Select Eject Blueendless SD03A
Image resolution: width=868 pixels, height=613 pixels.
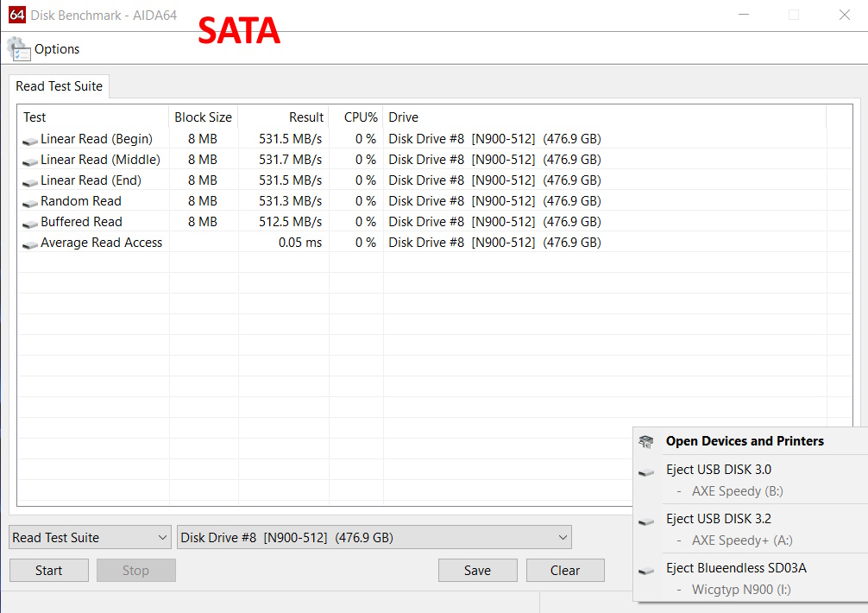tap(736, 568)
